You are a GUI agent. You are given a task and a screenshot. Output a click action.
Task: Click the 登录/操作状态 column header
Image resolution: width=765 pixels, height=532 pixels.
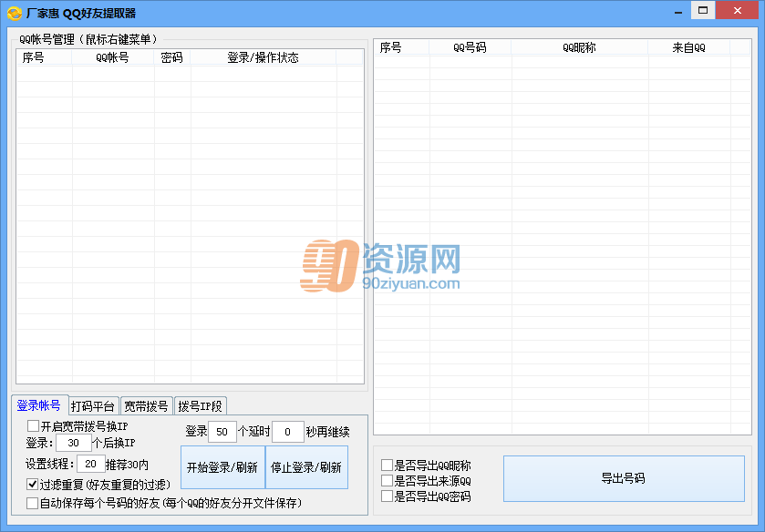264,57
